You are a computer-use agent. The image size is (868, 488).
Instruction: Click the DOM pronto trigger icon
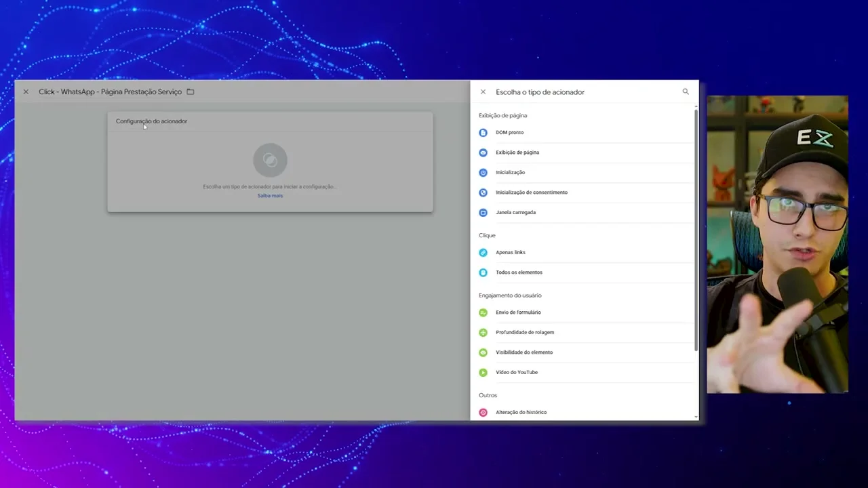click(483, 133)
